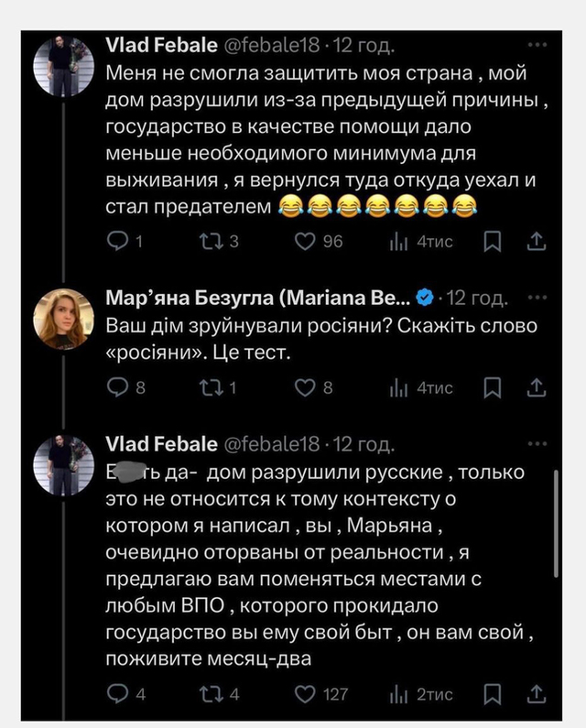View analytics of the first tweet

[399, 242]
